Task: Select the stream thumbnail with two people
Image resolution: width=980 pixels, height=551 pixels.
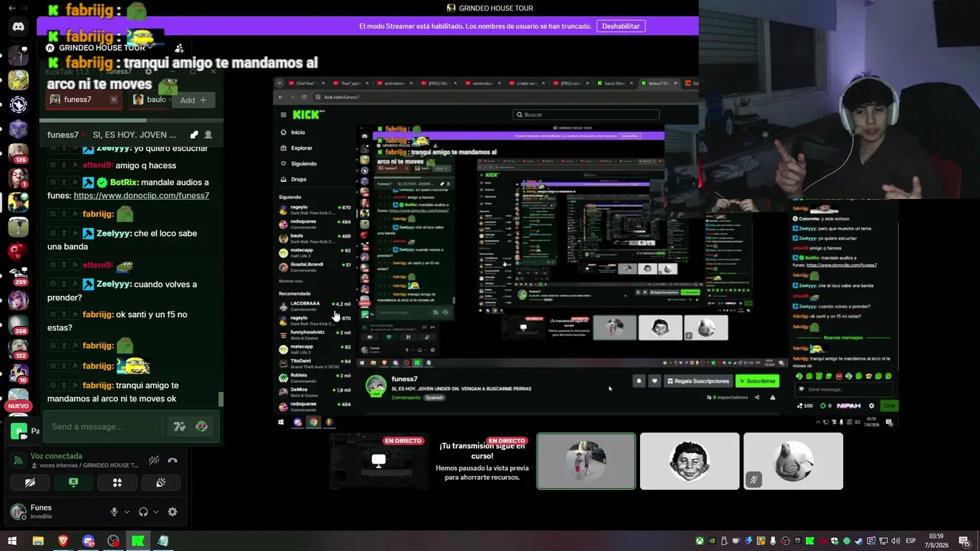Action: tap(586, 461)
